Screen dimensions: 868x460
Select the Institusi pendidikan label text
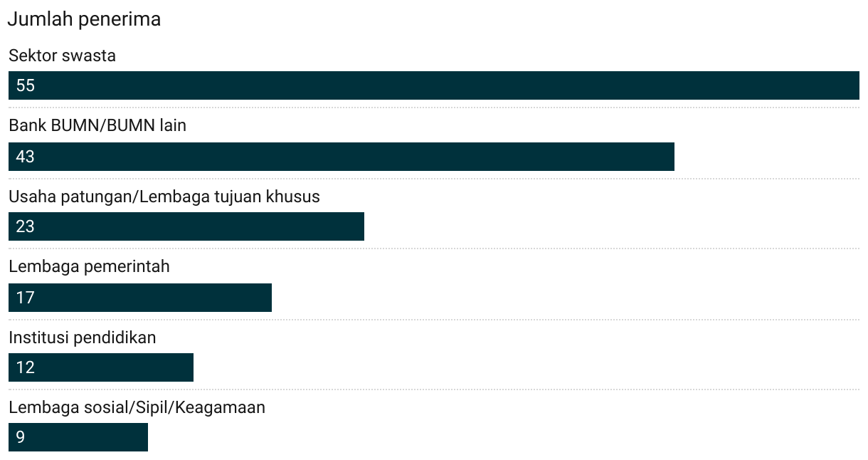point(82,337)
